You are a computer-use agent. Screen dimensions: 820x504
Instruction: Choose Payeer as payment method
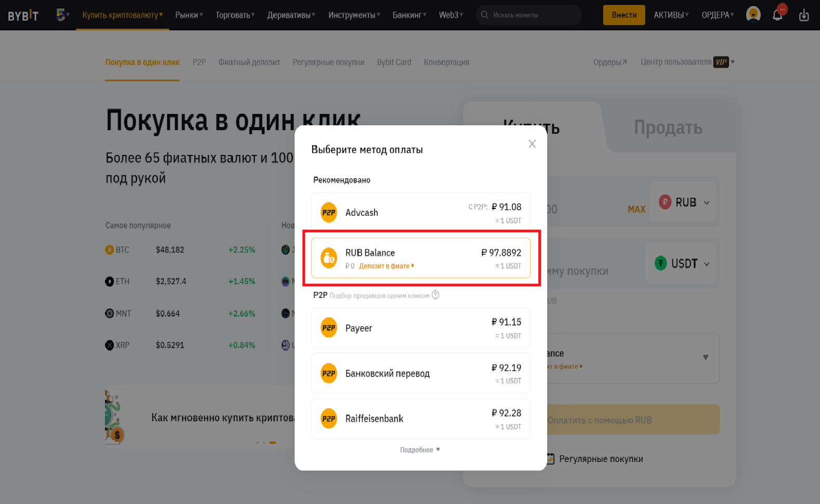(420, 328)
